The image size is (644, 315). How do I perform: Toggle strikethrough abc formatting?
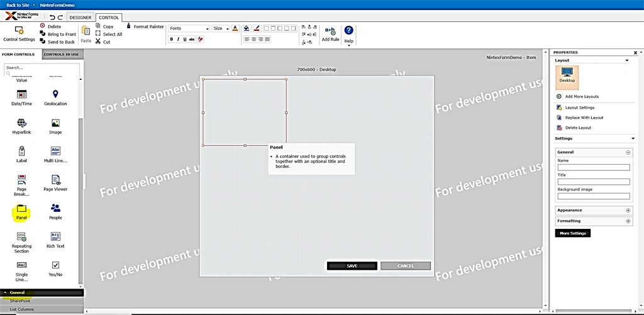click(192, 40)
